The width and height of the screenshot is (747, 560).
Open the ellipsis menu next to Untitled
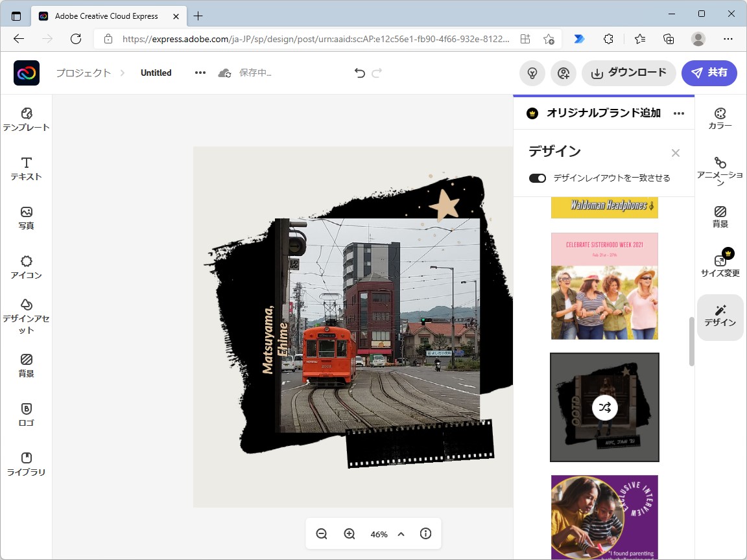click(200, 73)
